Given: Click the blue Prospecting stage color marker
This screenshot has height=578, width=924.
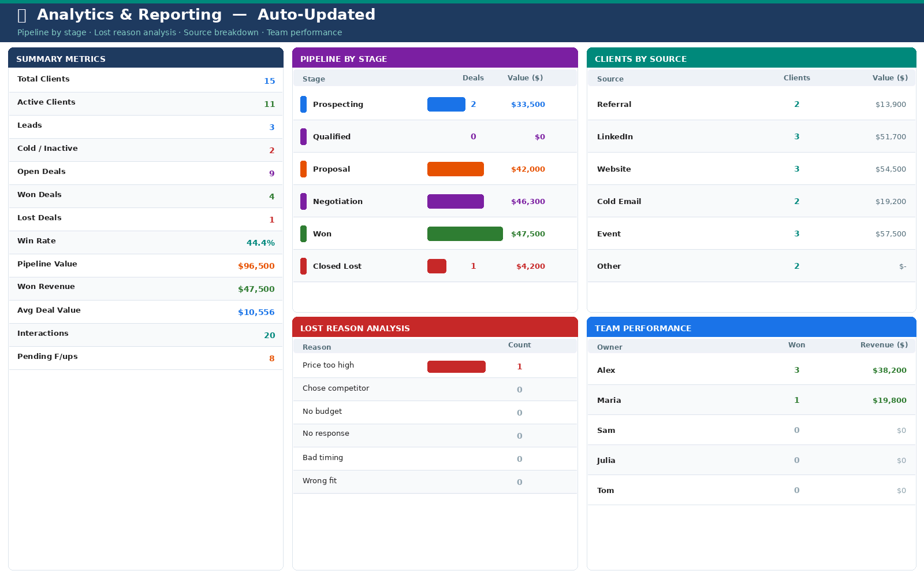Looking at the screenshot, I should pyautogui.click(x=303, y=105).
